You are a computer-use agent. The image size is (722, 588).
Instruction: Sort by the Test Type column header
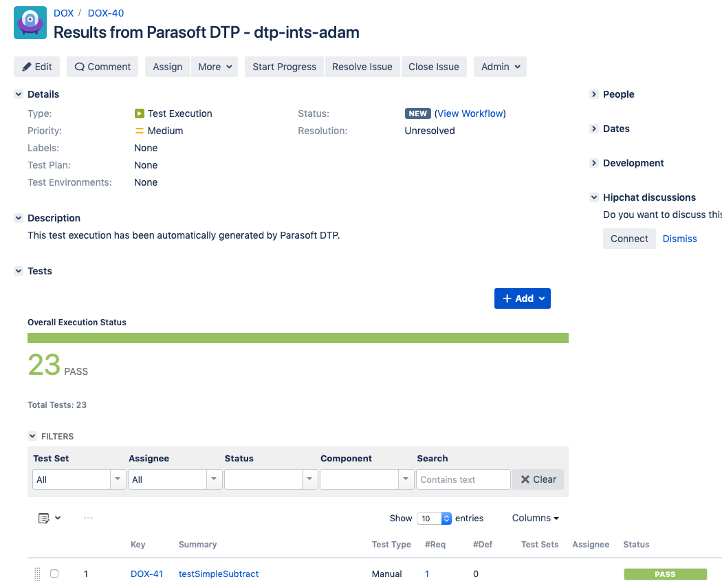coord(391,544)
